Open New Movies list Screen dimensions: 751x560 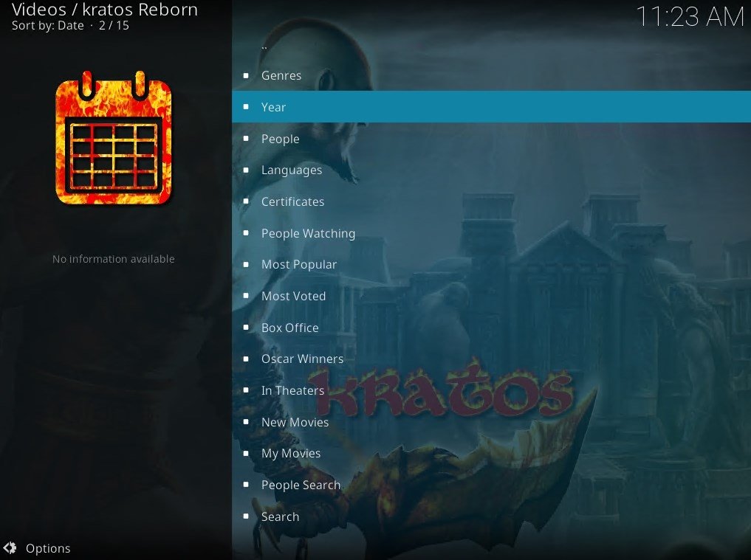click(x=491, y=422)
